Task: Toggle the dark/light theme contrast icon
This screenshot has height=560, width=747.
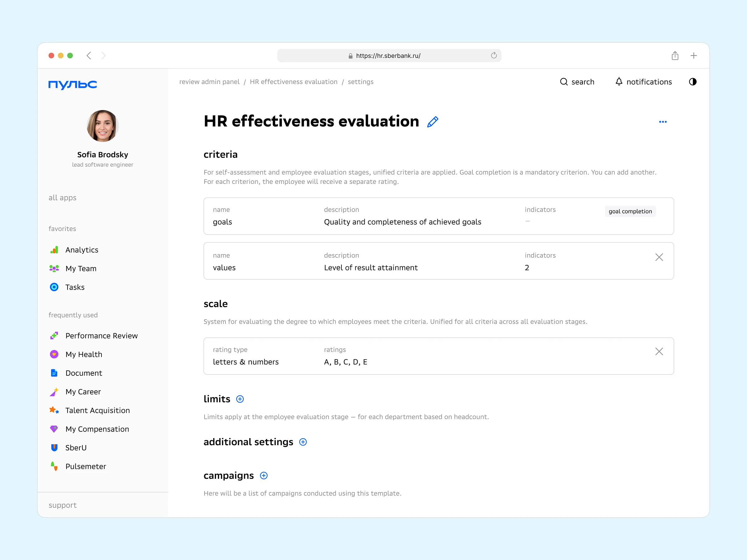Action: click(692, 82)
